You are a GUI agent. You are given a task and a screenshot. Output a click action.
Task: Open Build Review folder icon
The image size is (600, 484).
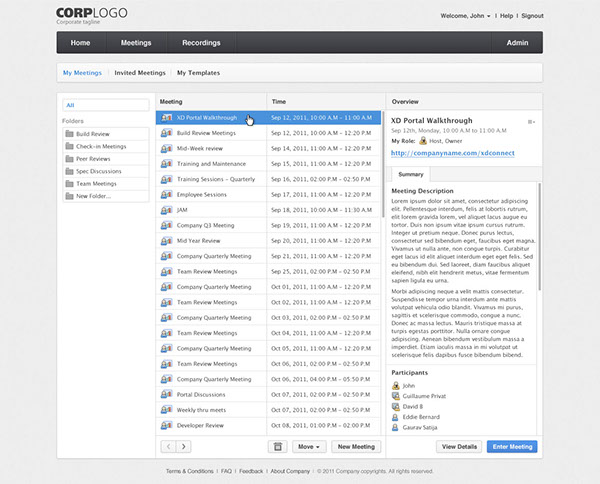69,134
